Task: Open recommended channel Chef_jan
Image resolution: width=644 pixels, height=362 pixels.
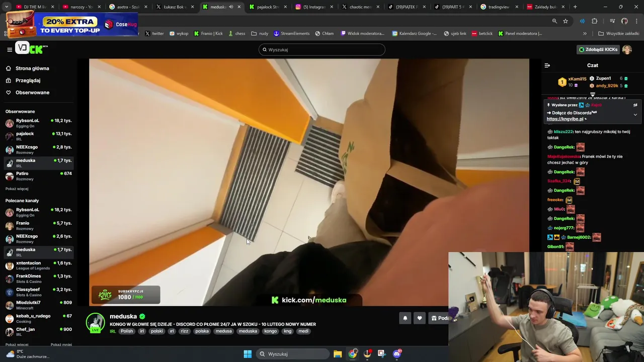Action: pyautogui.click(x=38, y=332)
